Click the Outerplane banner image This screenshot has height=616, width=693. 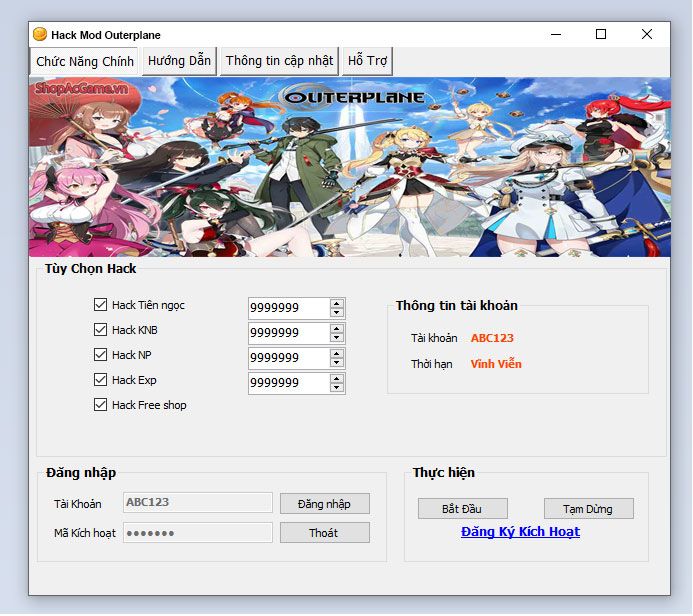tap(350, 167)
